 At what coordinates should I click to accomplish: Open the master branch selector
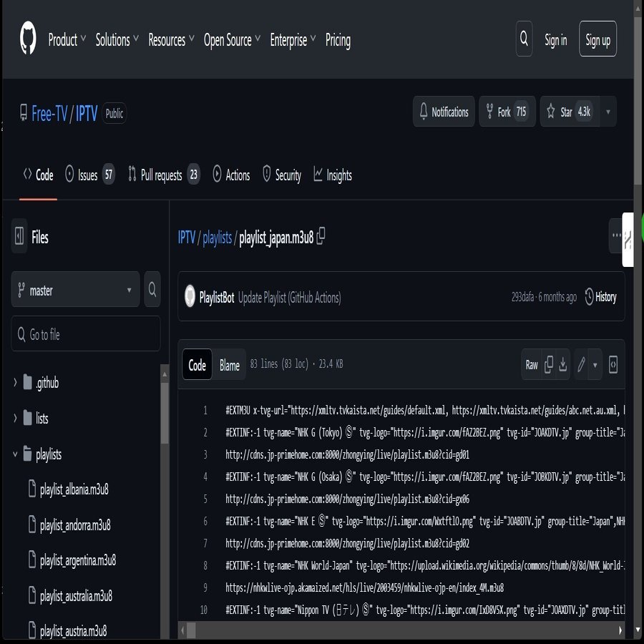coord(76,289)
